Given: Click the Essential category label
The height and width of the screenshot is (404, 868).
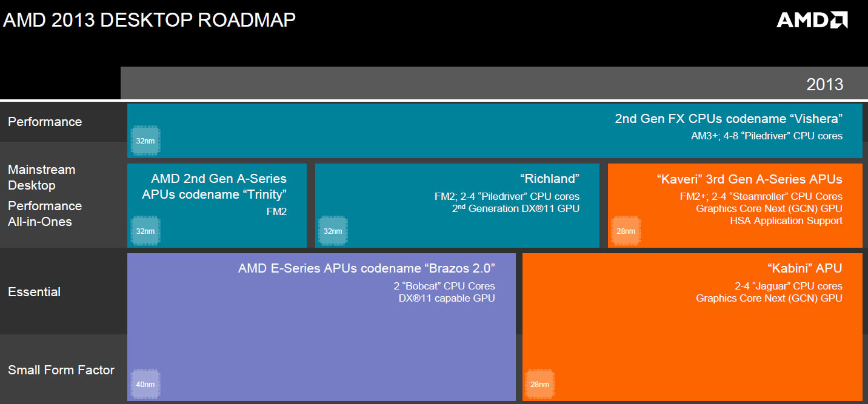Looking at the screenshot, I should [x=35, y=292].
